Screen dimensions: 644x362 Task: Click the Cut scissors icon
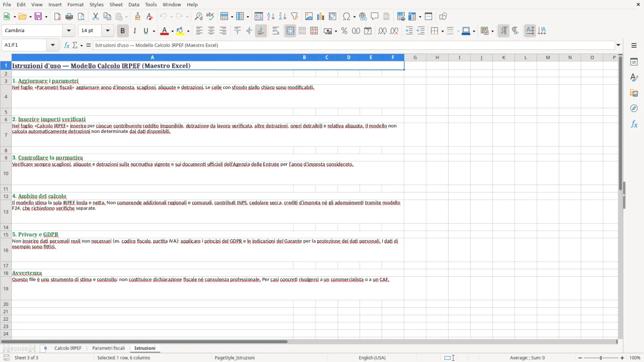coord(96,17)
